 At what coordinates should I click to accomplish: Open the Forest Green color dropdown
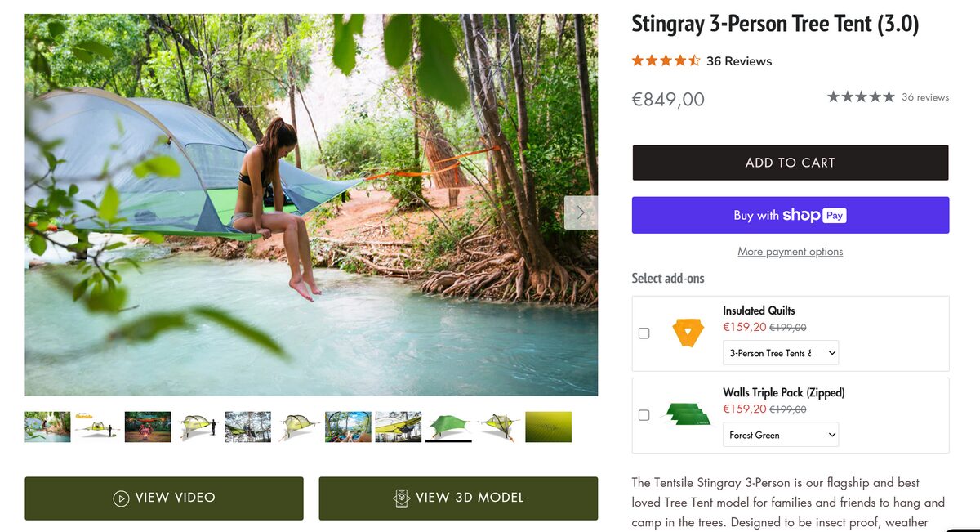click(x=780, y=435)
